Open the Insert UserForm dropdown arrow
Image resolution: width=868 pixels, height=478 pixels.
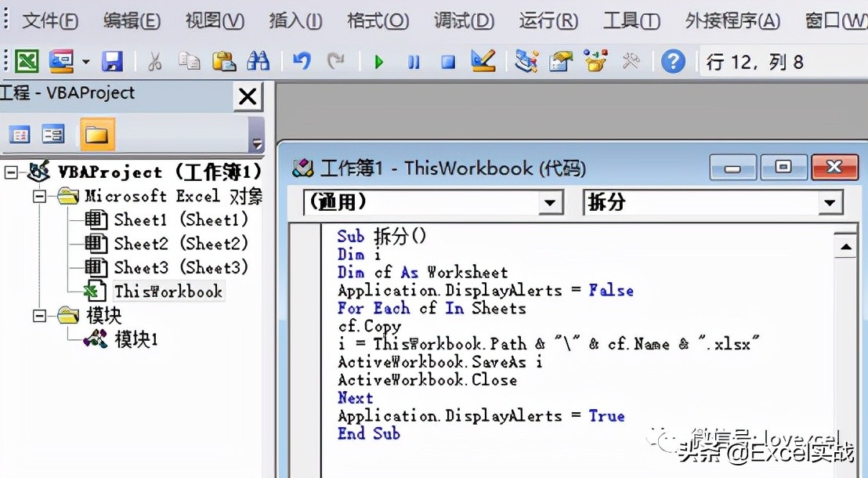click(86, 61)
